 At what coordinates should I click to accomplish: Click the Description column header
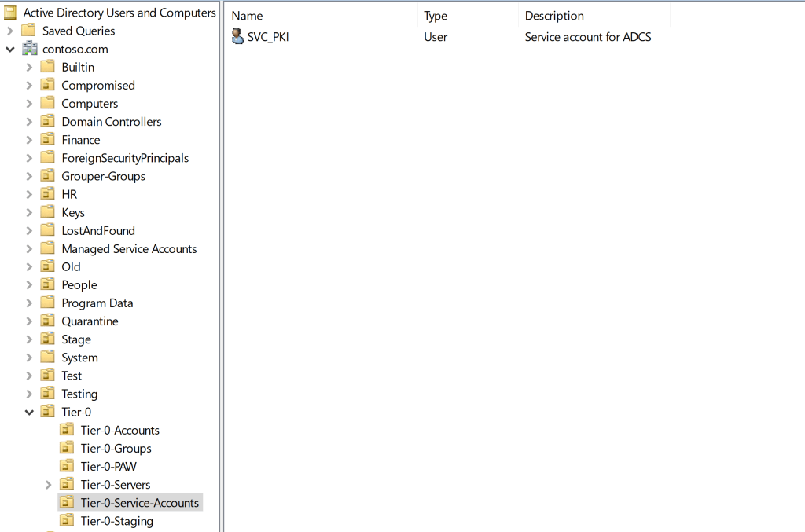click(x=554, y=16)
